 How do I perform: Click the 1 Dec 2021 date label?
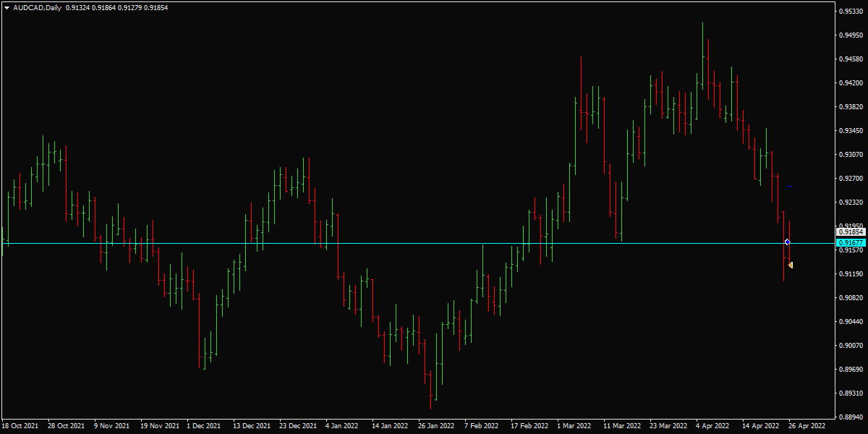(x=205, y=426)
